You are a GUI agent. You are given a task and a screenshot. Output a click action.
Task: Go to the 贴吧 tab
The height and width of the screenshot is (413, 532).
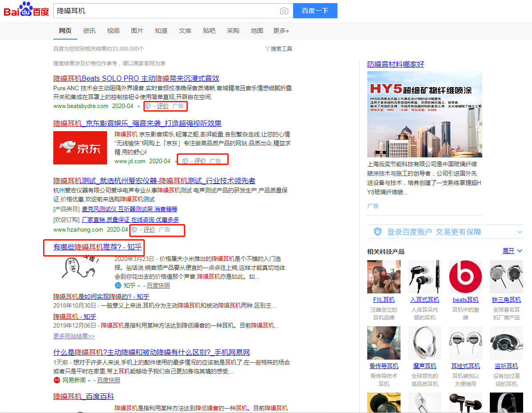(209, 31)
